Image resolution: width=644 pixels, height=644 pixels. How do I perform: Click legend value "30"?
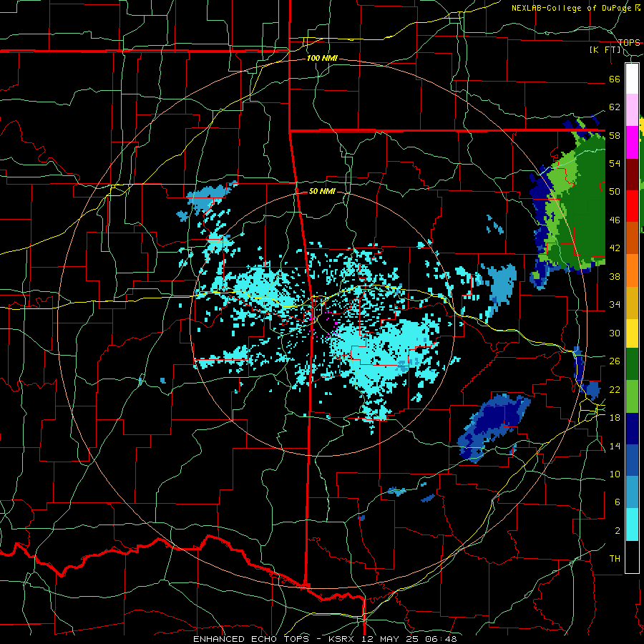click(x=615, y=333)
